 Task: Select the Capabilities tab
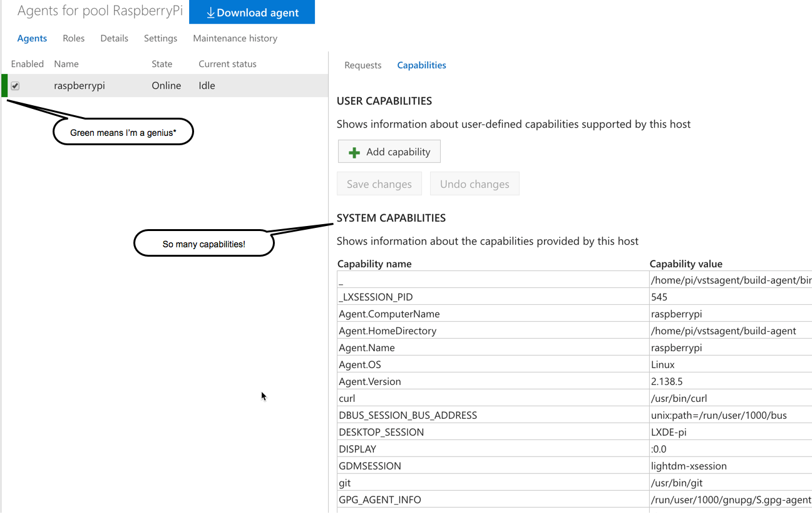[x=421, y=65]
